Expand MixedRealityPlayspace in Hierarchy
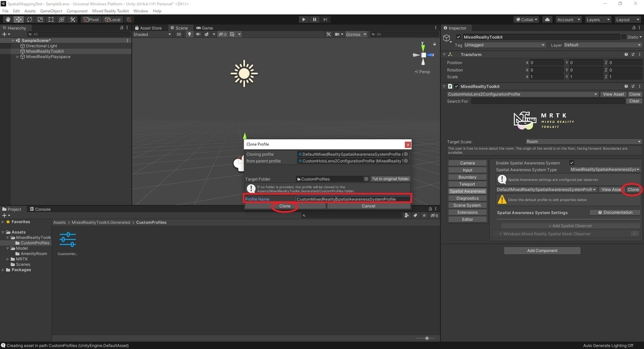 (17, 57)
